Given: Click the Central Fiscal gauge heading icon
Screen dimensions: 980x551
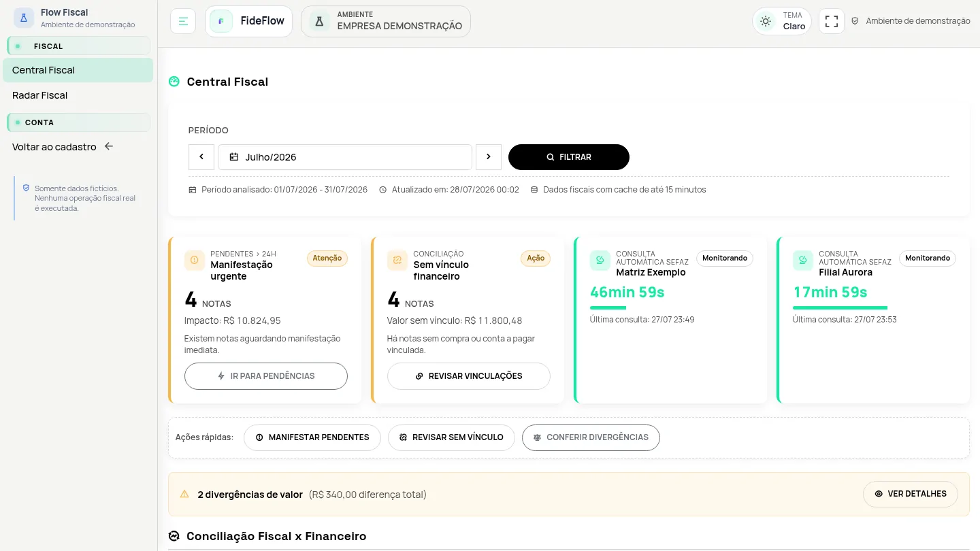Looking at the screenshot, I should coord(174,82).
